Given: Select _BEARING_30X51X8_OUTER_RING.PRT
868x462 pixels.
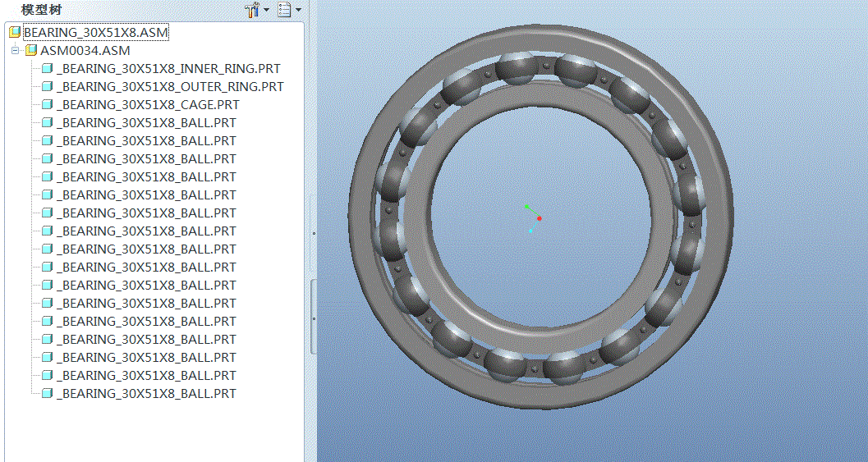Looking at the screenshot, I should point(171,87).
